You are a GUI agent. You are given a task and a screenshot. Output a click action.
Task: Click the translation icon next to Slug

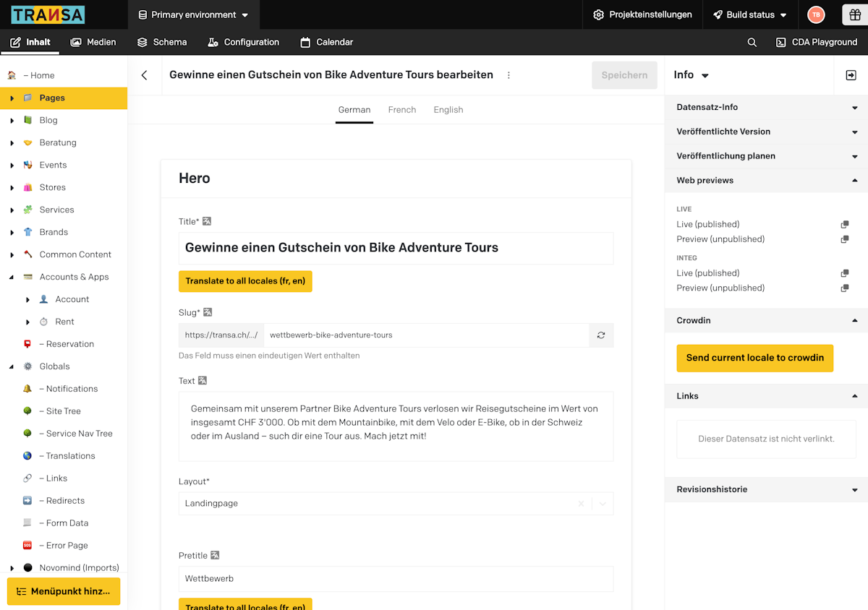coord(208,312)
